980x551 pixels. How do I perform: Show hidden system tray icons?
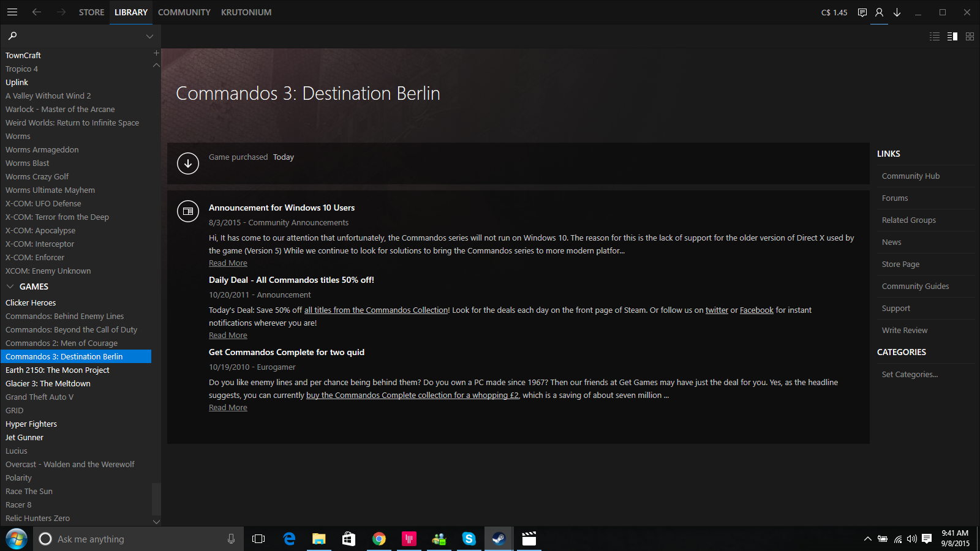click(x=867, y=539)
